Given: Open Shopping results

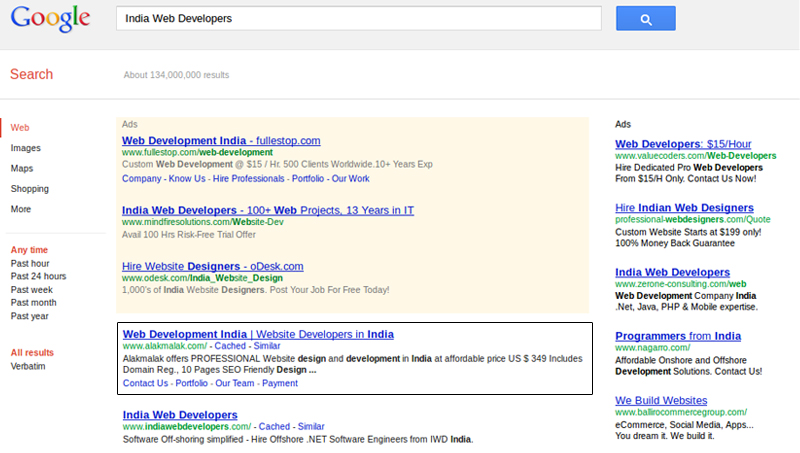Looking at the screenshot, I should (x=30, y=189).
